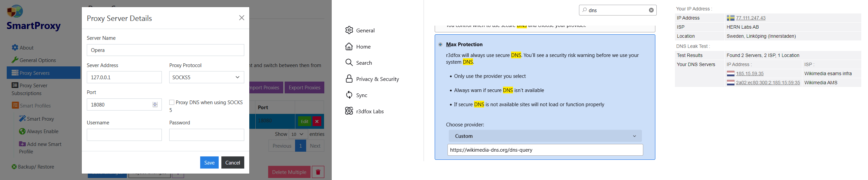Click the Server Name input field
Viewport: 868px width, 180px height.
pyautogui.click(x=165, y=50)
